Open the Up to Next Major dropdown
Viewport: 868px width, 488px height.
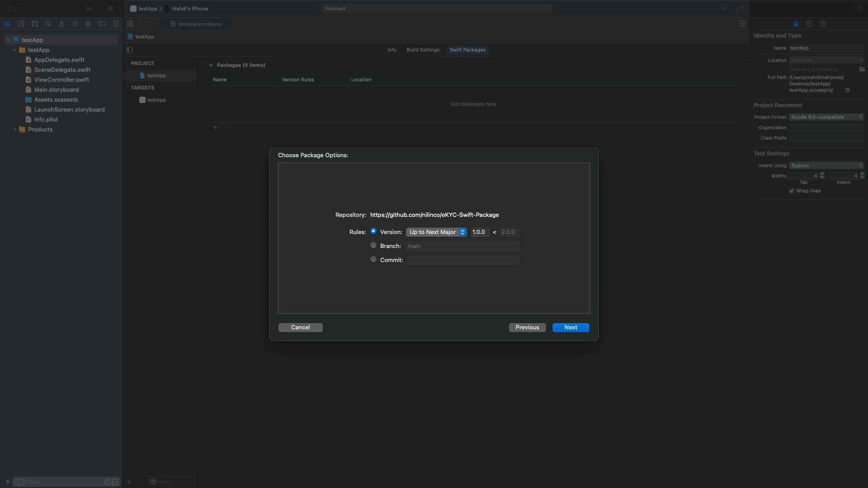(x=436, y=232)
